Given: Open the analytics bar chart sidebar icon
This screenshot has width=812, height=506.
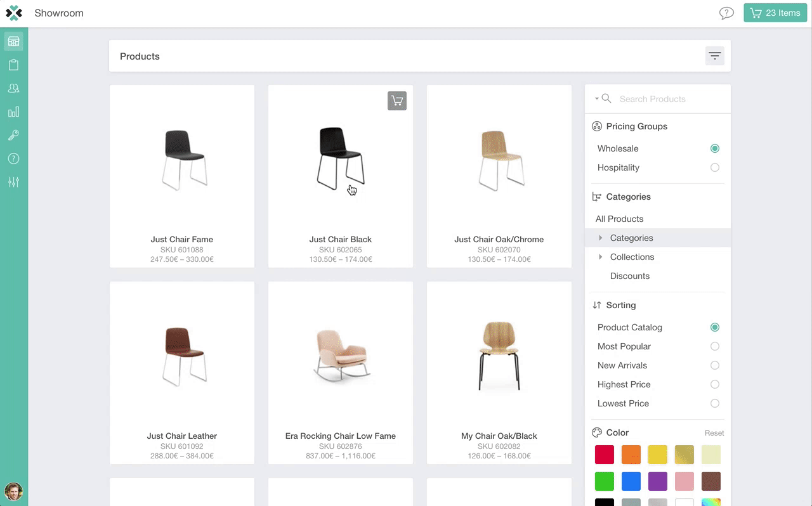Looking at the screenshot, I should pos(13,112).
